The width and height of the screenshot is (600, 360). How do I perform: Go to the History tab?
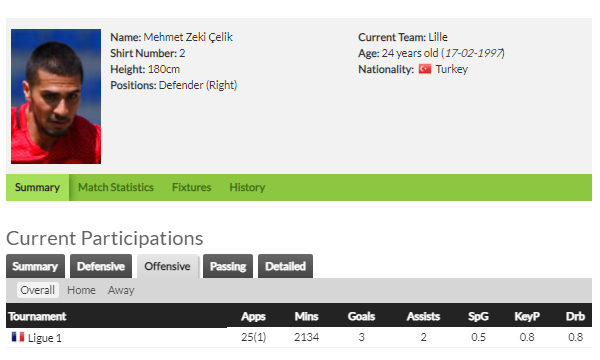247,187
